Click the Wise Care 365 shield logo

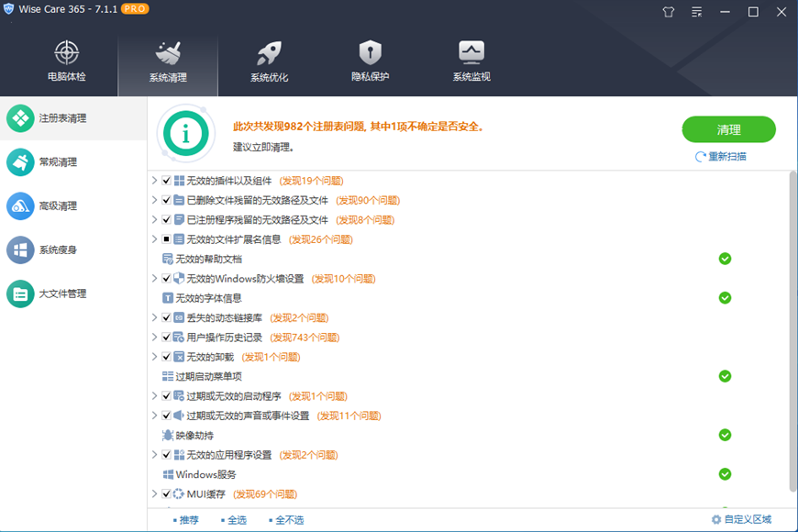click(x=8, y=9)
